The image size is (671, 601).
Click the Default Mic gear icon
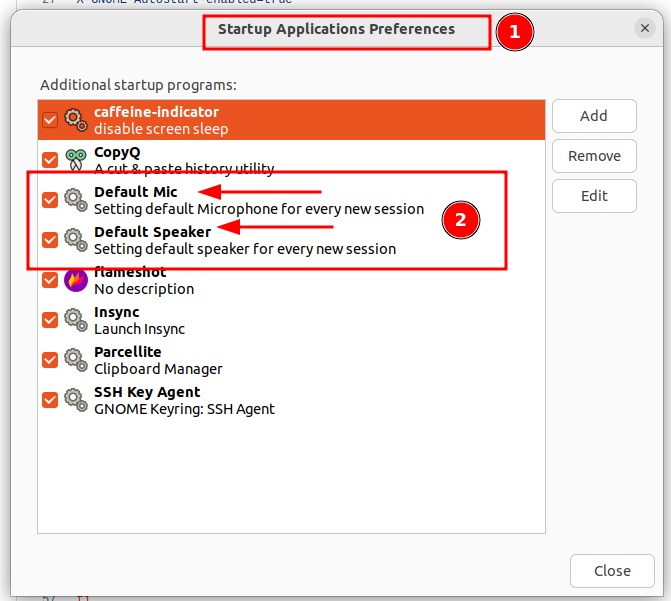tap(76, 200)
